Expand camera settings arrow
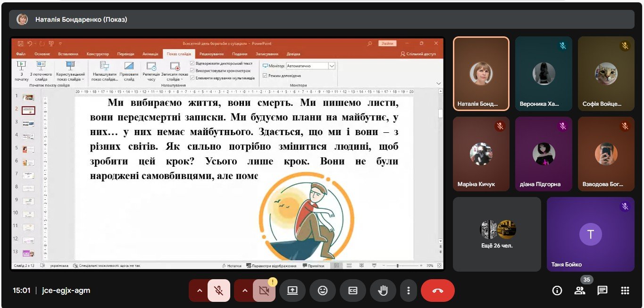 pos(244,291)
